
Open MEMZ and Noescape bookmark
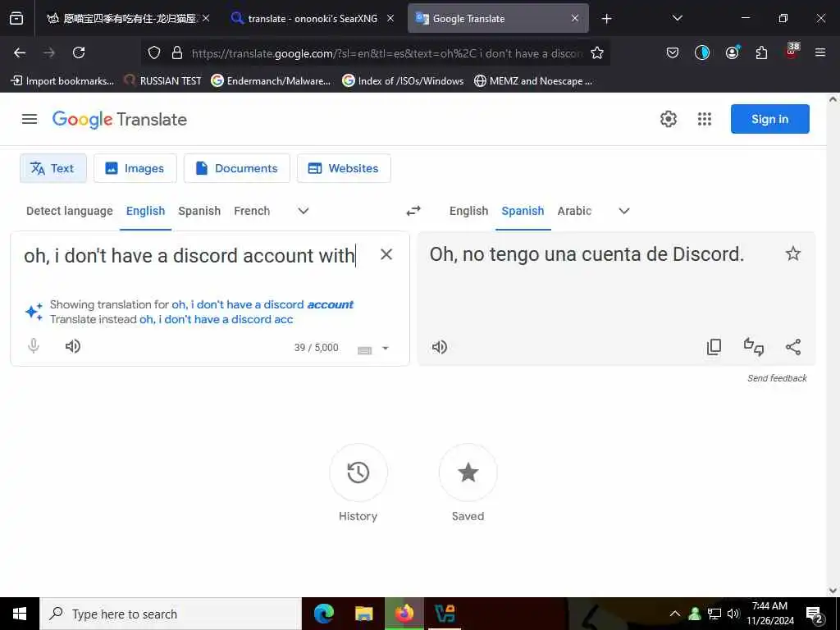(533, 81)
